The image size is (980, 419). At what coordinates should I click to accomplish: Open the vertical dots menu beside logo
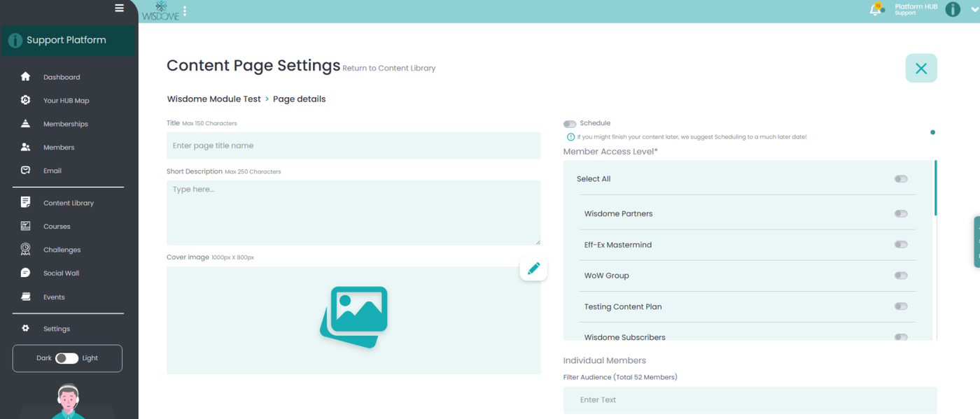[x=185, y=11]
